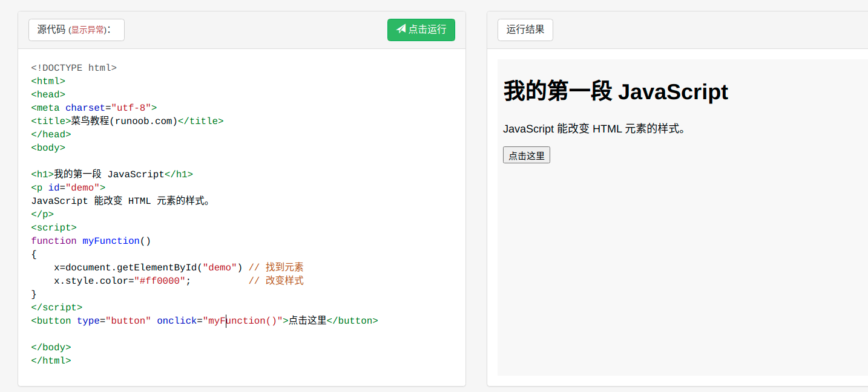Click the </head> code line
The image size is (868, 392).
click(x=51, y=134)
